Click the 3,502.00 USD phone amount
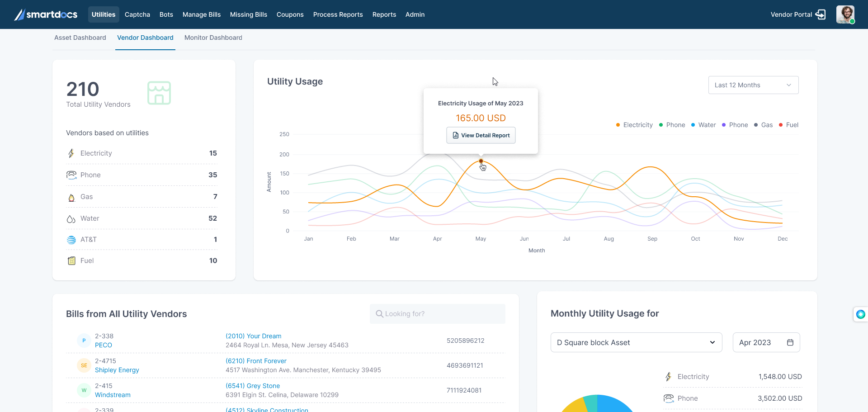868x412 pixels. (780, 398)
